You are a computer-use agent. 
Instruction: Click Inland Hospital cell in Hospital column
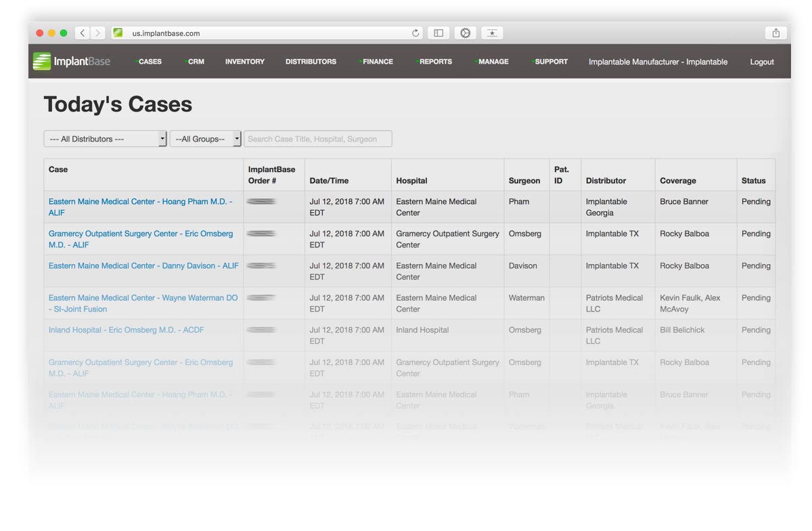coord(422,331)
